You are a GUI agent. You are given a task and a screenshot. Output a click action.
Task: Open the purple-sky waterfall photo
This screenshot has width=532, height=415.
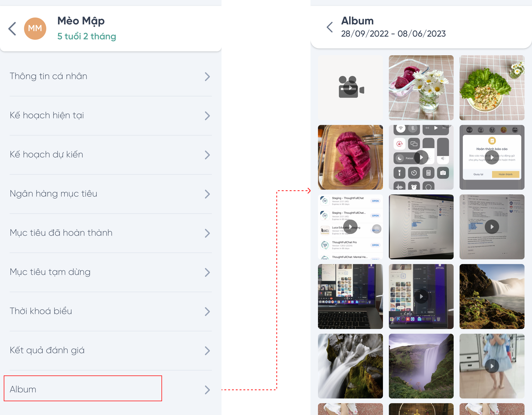(421, 366)
